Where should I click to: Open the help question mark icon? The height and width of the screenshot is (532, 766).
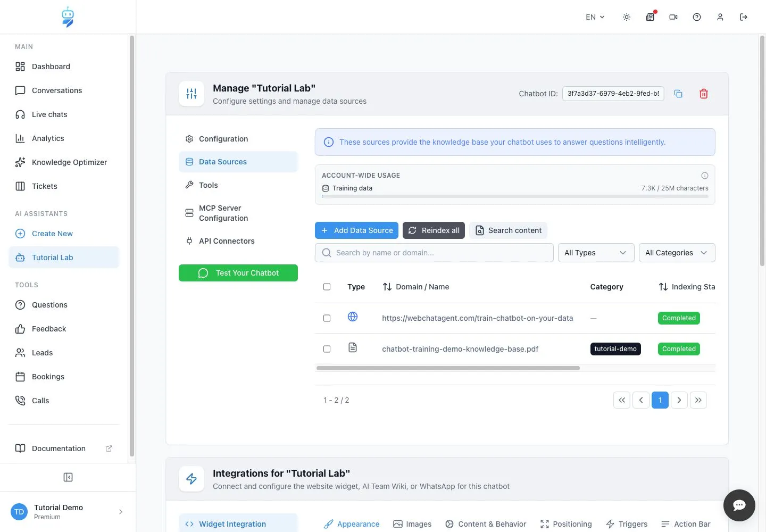697,17
